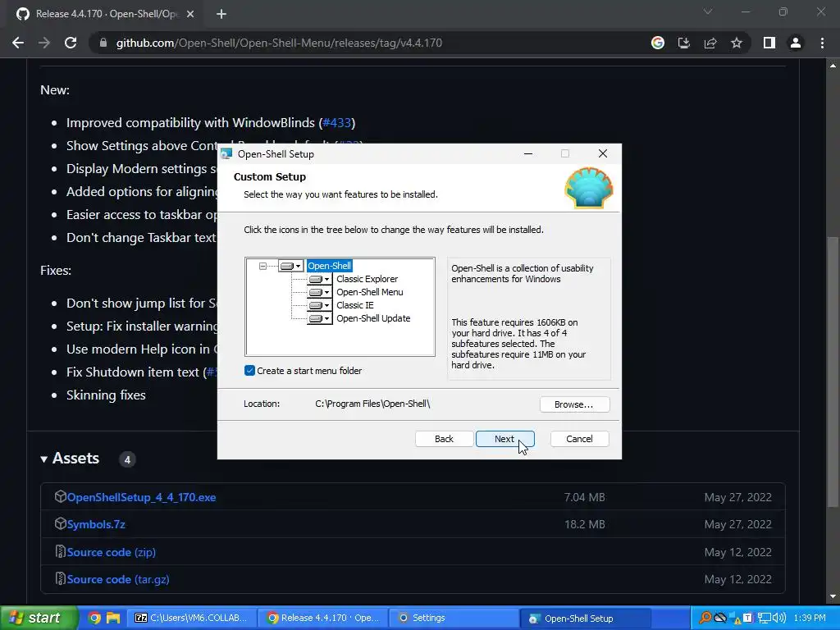Download OpenShellSetup_4_4_170.exe asset
The image size is (840, 630).
(x=141, y=497)
